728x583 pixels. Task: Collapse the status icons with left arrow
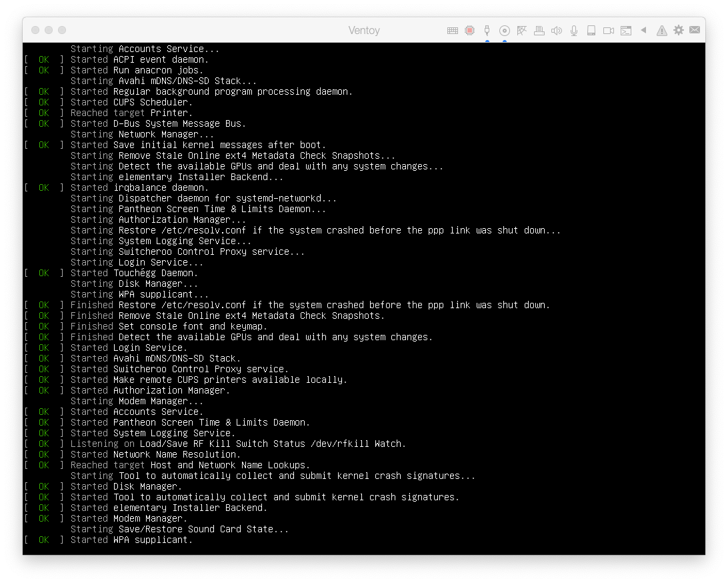coord(643,31)
